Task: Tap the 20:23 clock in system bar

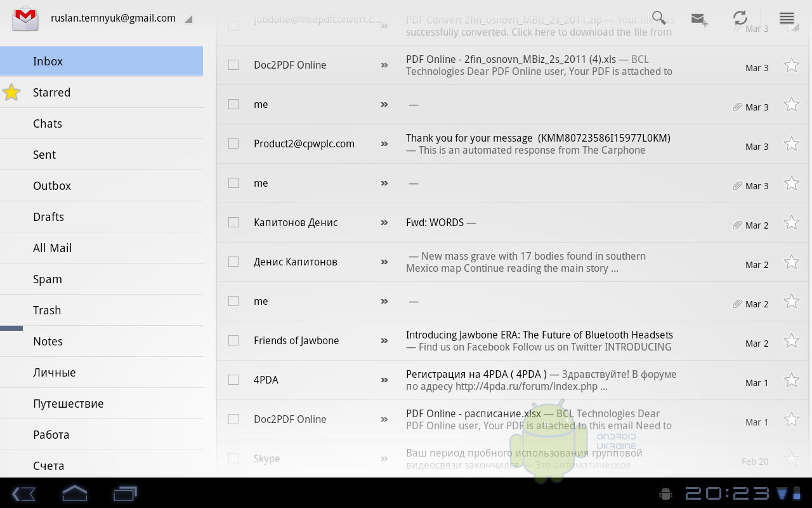Action: click(727, 493)
